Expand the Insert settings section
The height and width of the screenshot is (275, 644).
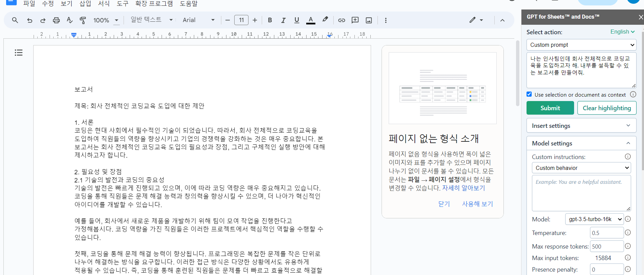click(581, 125)
